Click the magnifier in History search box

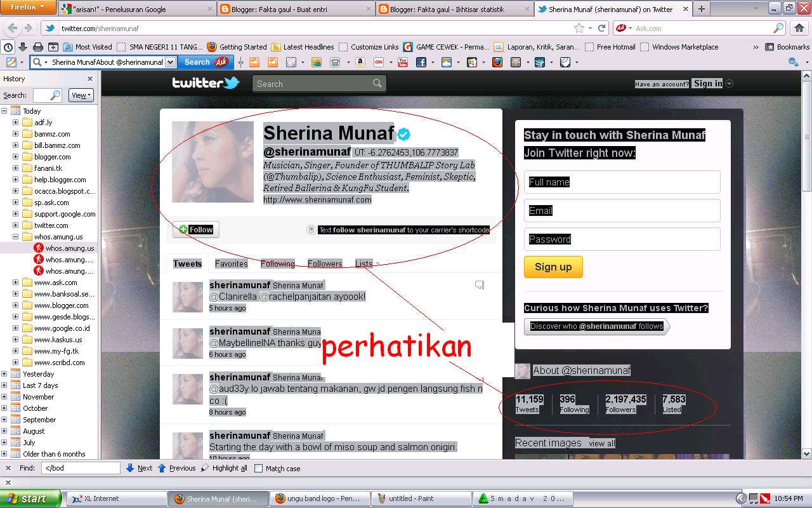click(55, 95)
